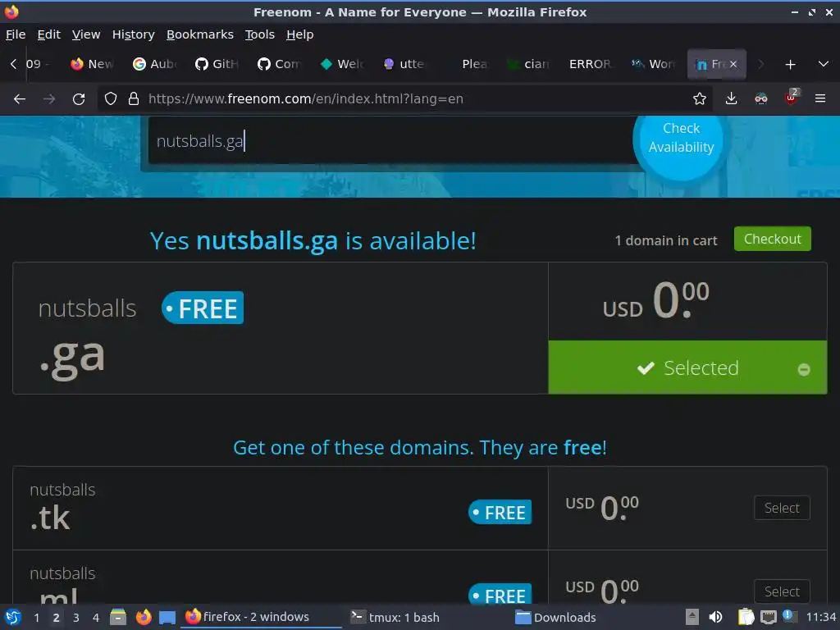Switch to workspace 3
This screenshot has width=840, height=630.
pyautogui.click(x=76, y=618)
